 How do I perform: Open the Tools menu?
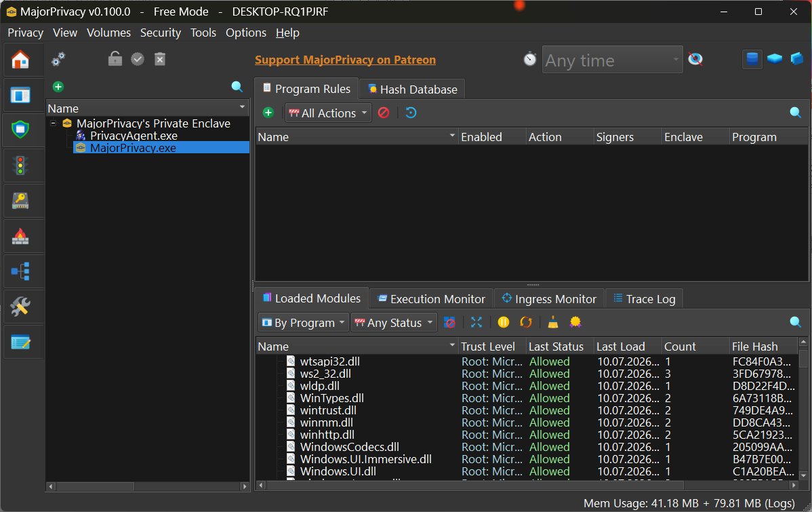coord(203,33)
